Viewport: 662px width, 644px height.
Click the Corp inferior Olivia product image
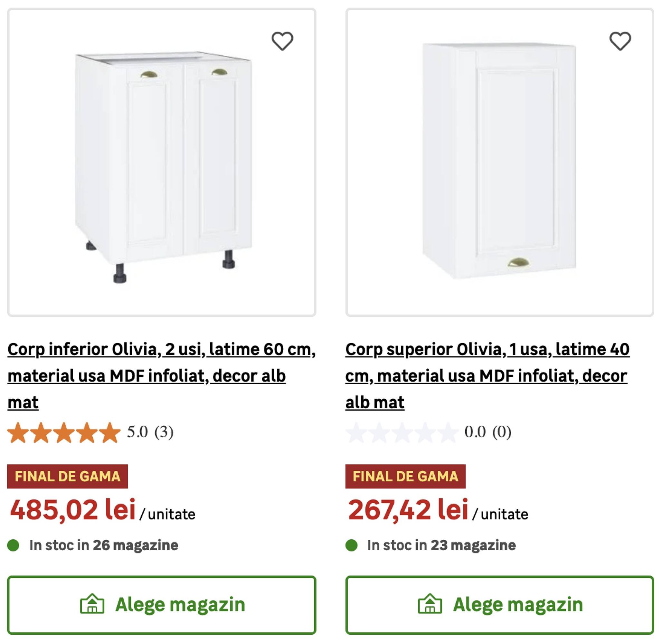(162, 162)
